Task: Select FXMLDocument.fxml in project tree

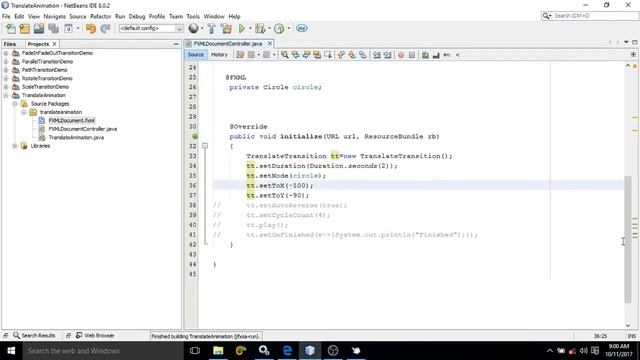Action: point(71,120)
